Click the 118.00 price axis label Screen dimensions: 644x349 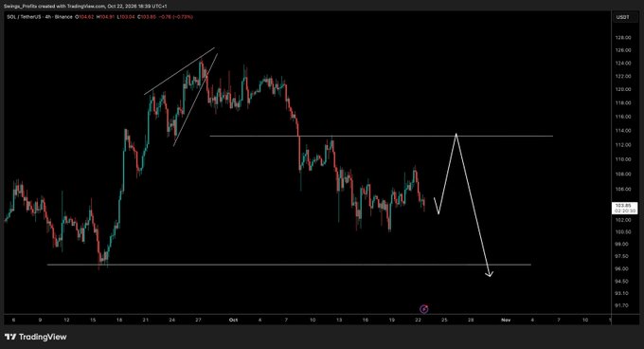pyautogui.click(x=622, y=102)
